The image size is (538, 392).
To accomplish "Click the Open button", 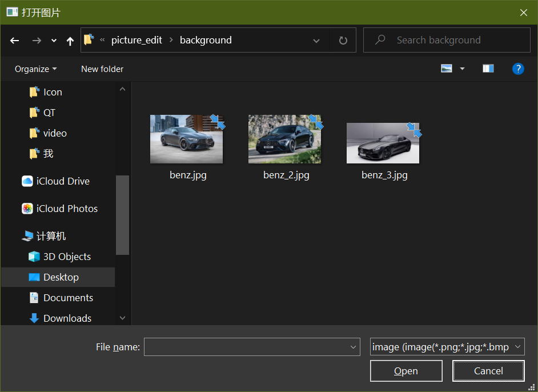I will (406, 371).
